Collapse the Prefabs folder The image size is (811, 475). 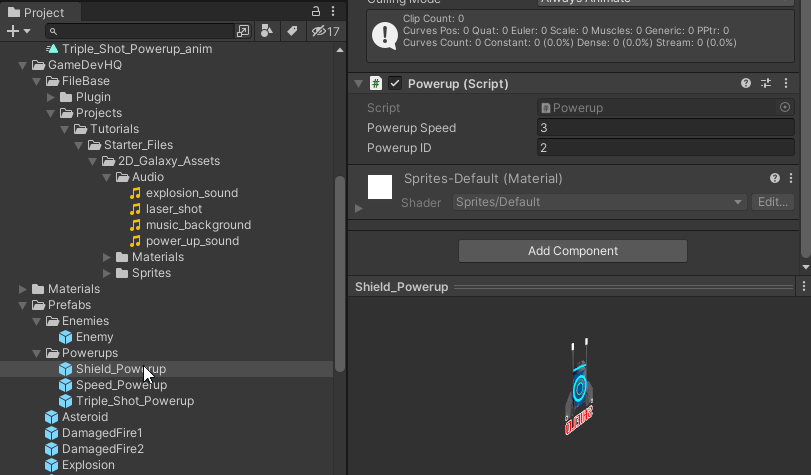pos(23,305)
